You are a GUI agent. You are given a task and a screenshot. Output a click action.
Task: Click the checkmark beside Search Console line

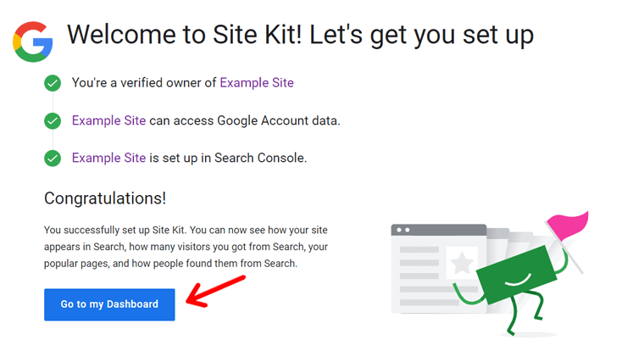(x=53, y=159)
